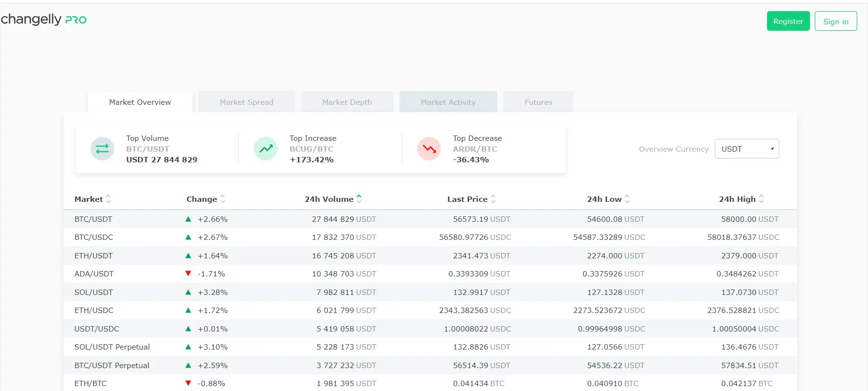Sort by Last Price sort icon
The image size is (868, 391).
(493, 199)
